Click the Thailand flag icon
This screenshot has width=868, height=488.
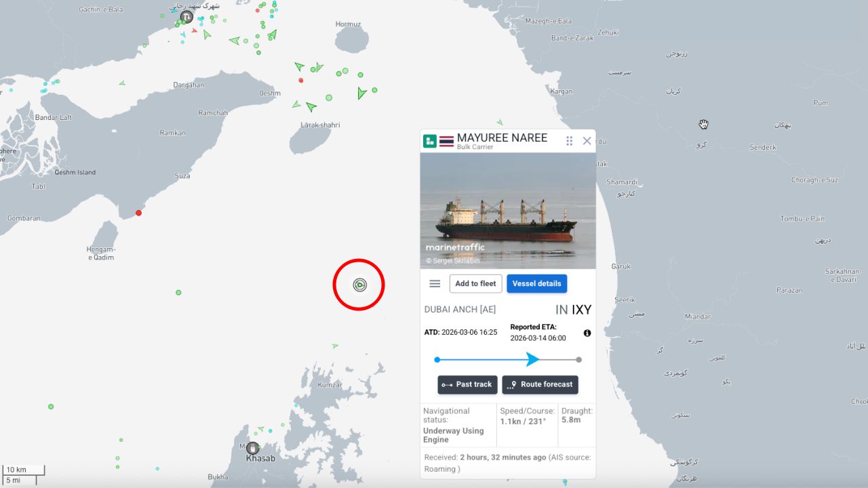446,141
